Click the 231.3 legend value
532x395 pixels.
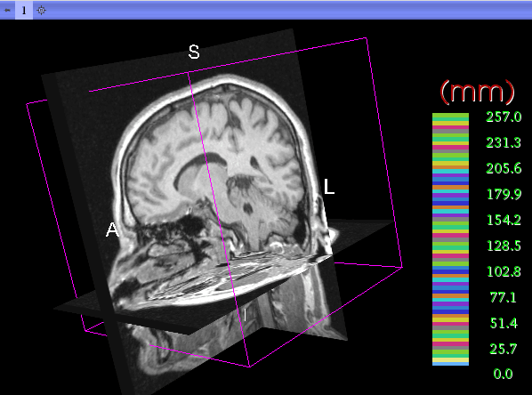pos(504,142)
